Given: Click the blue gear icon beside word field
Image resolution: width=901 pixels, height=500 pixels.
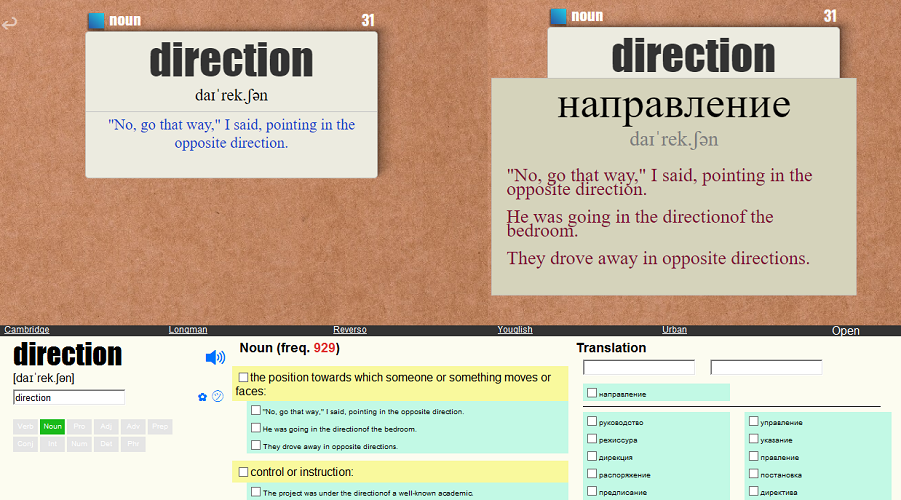Looking at the screenshot, I should click(202, 397).
